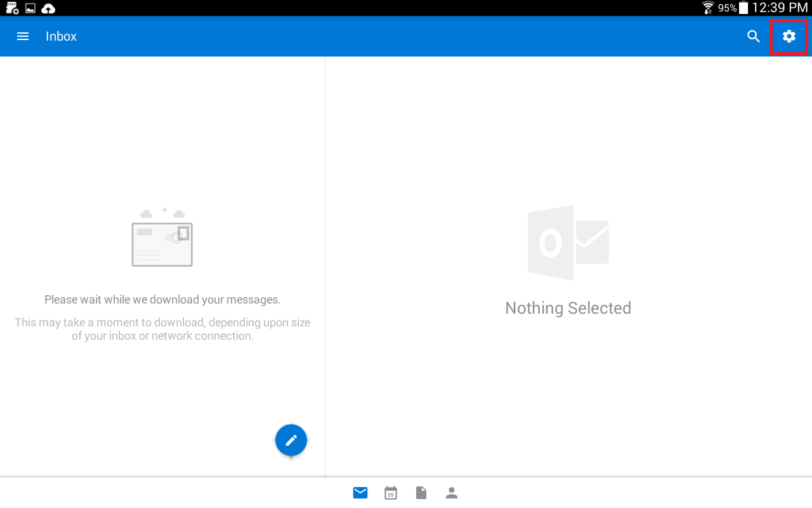Viewport: 812px width, 508px height.
Task: Tap the picture notification icon
Action: tap(30, 8)
